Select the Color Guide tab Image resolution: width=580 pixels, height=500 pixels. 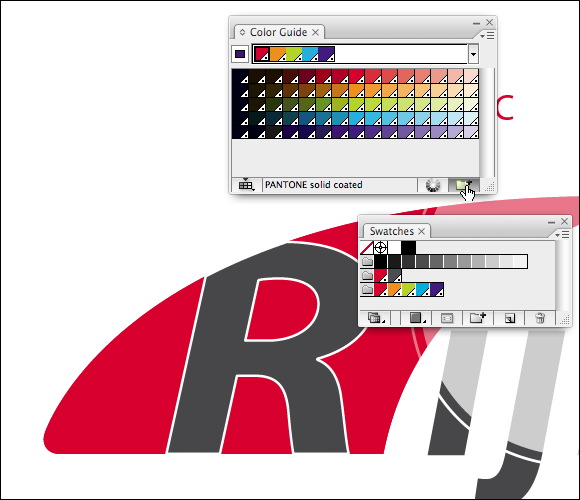tap(279, 32)
